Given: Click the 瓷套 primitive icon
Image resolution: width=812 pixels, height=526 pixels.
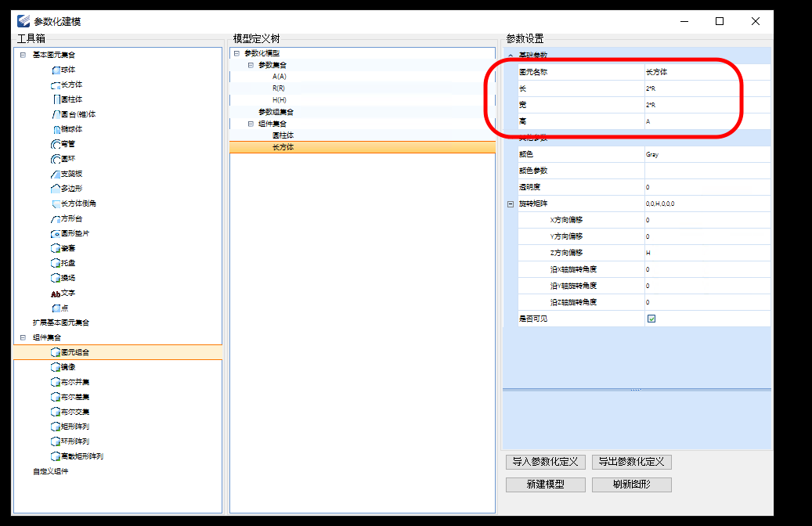Looking at the screenshot, I should tap(56, 248).
